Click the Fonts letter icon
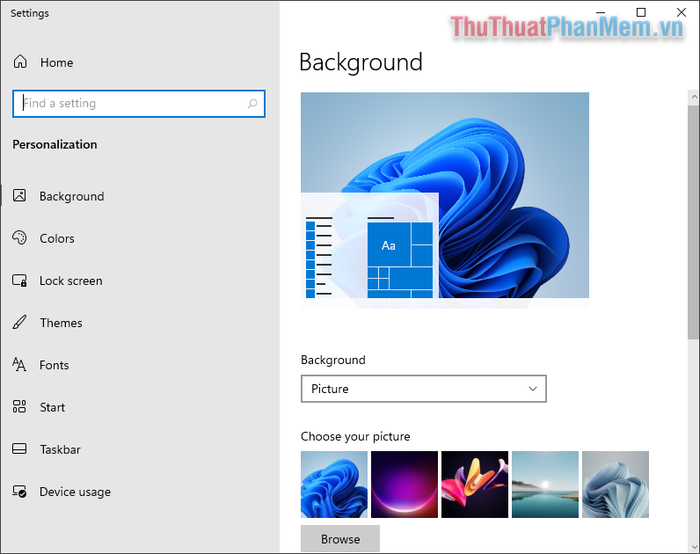This screenshot has width=700, height=554. point(19,365)
